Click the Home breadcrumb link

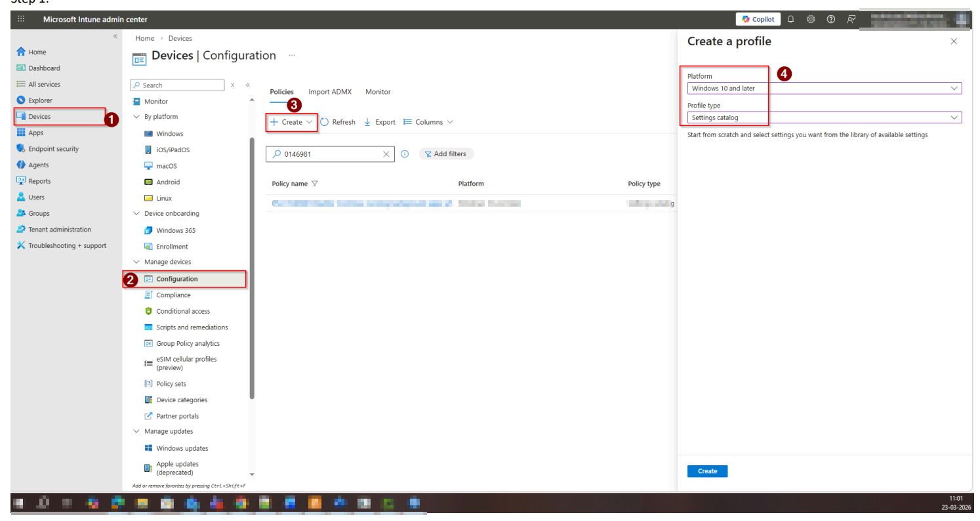point(145,39)
